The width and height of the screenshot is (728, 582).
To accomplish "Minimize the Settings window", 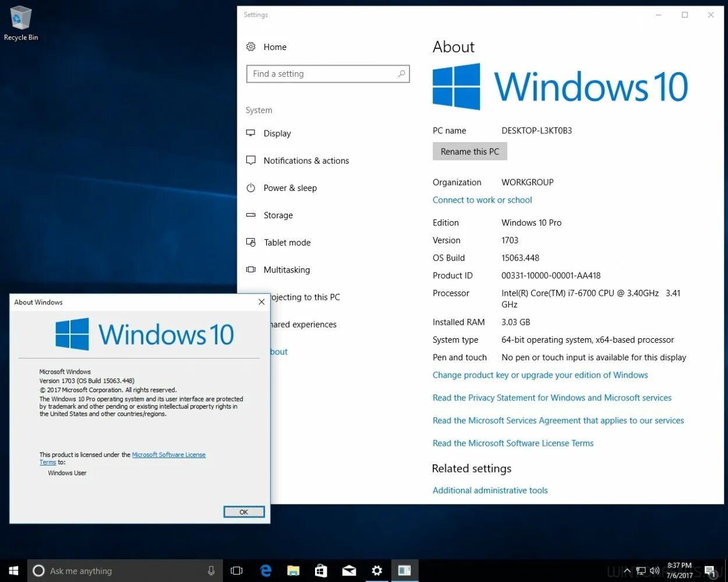I will (659, 15).
